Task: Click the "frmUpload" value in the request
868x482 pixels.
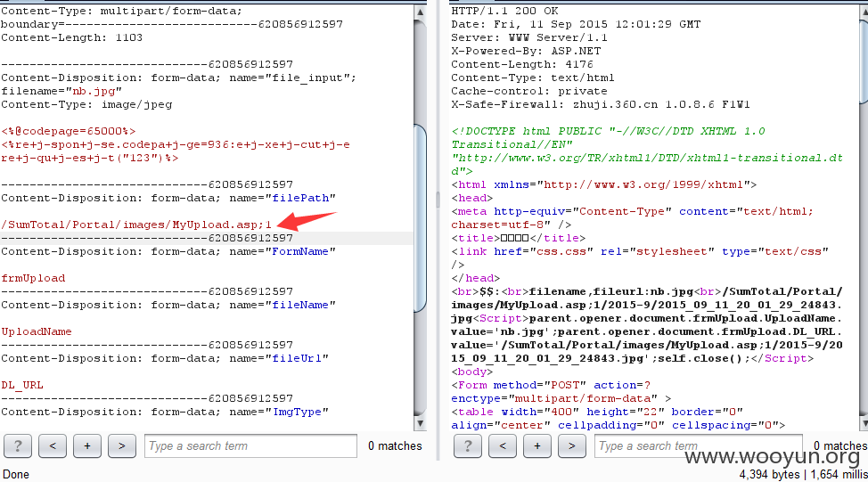Action: [x=33, y=278]
